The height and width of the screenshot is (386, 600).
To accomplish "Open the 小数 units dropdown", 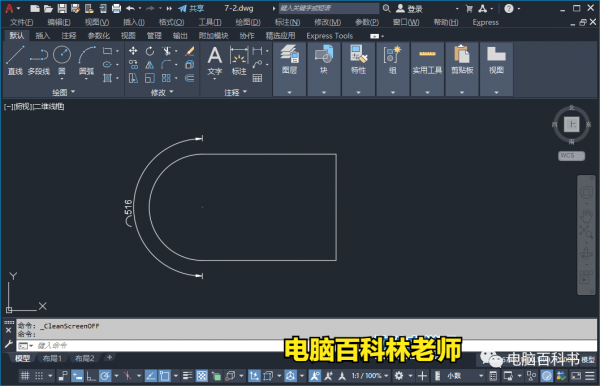I will pos(465,376).
